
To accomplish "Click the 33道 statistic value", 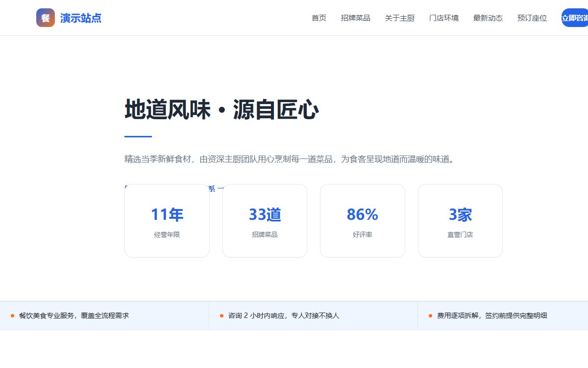I will (265, 214).
